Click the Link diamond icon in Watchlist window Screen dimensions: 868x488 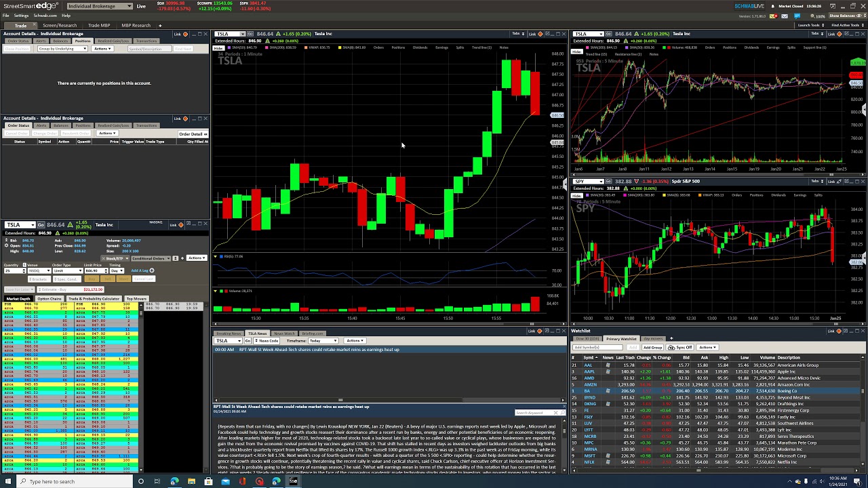coord(839,331)
